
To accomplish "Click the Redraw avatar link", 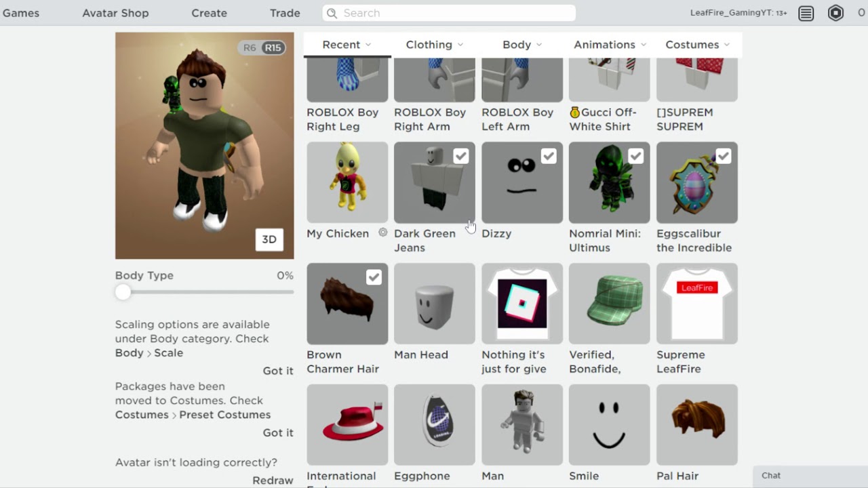I will (273, 480).
